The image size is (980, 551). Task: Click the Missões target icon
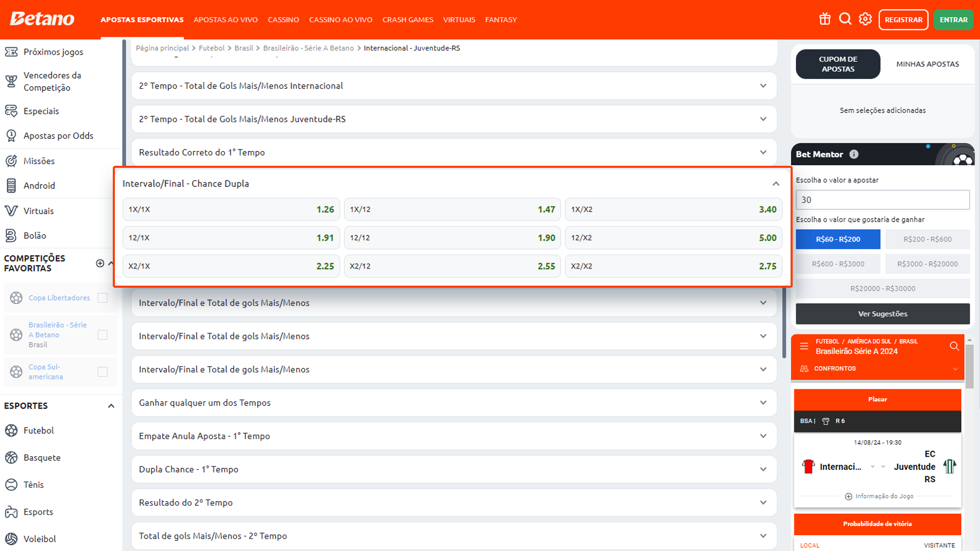tap(11, 161)
